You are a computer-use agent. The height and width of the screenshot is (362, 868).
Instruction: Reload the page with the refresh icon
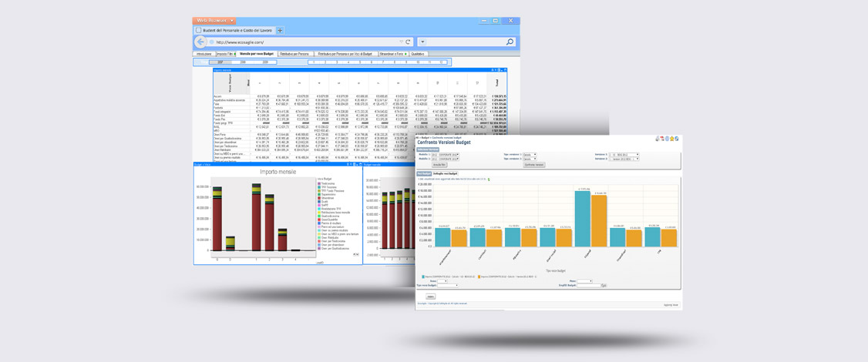click(408, 42)
